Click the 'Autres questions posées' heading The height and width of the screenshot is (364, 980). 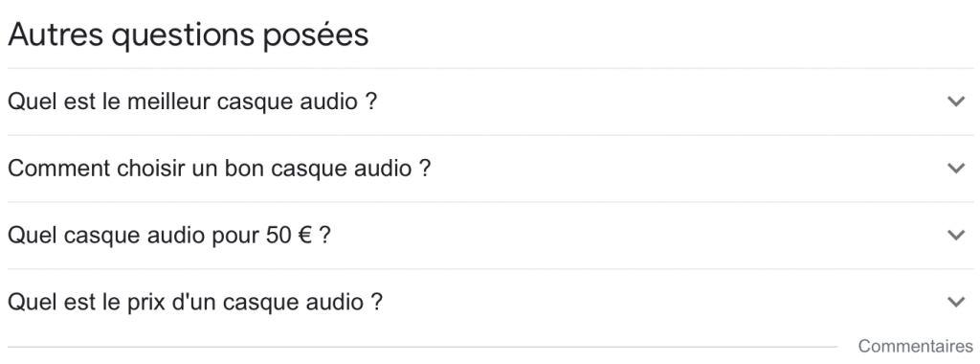189,35
